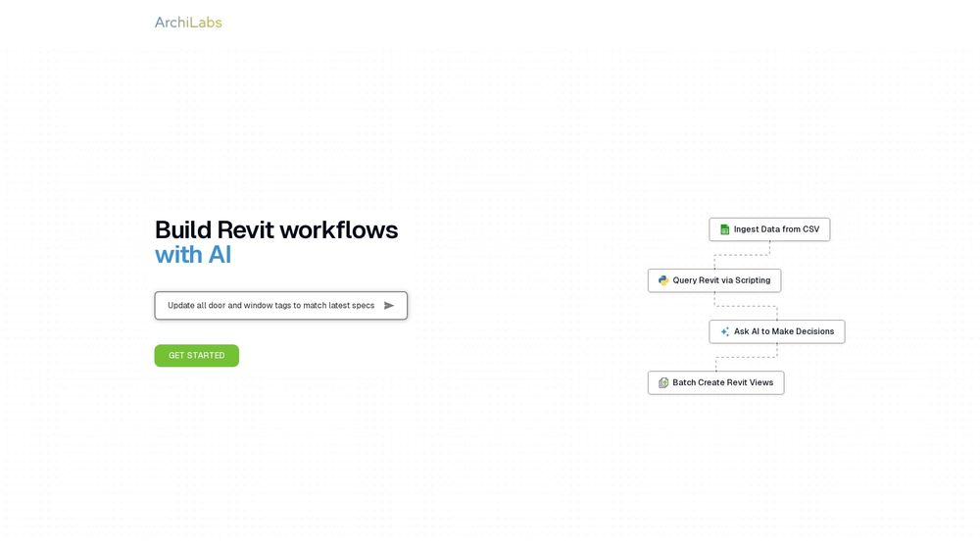
Task: Click the blue 'with AI' heading text
Action: click(x=193, y=255)
